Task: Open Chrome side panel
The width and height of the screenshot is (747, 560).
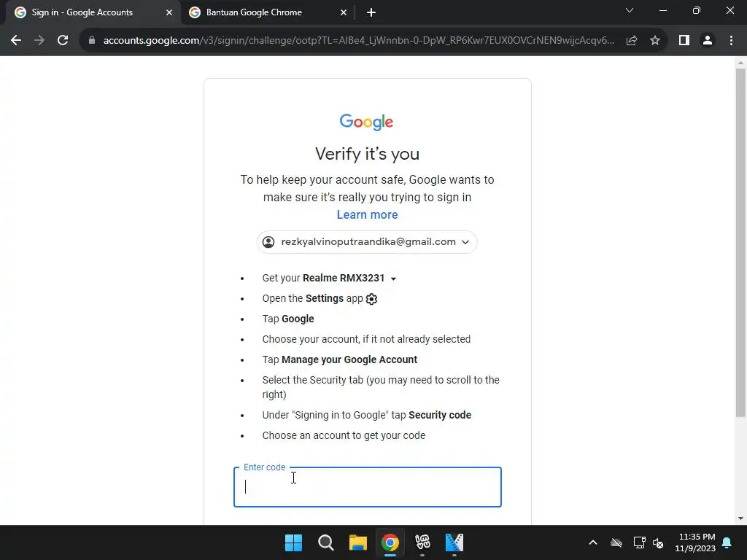Action: (684, 41)
